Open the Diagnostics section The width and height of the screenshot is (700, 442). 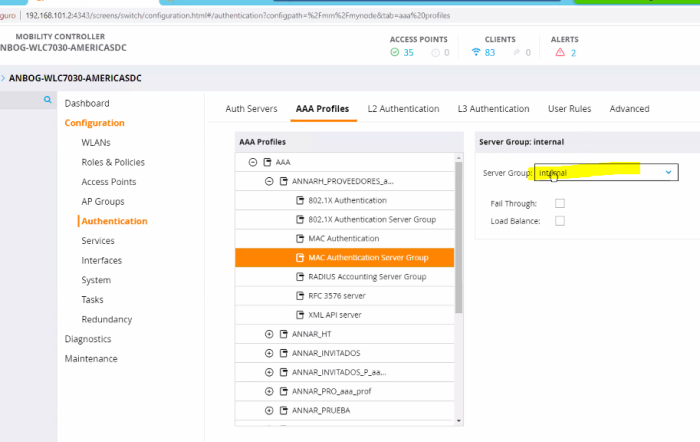point(88,339)
